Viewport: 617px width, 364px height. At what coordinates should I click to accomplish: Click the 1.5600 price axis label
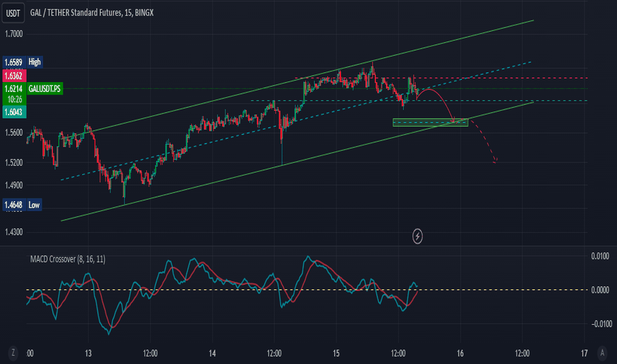click(x=14, y=132)
